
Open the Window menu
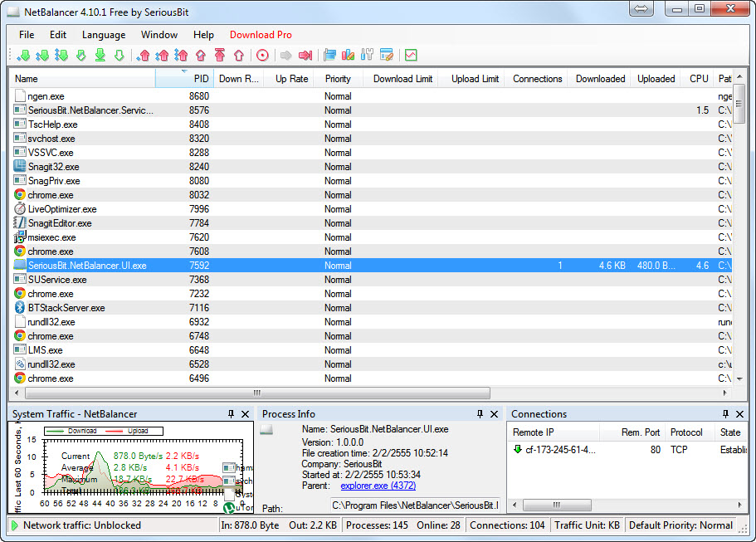(x=159, y=35)
